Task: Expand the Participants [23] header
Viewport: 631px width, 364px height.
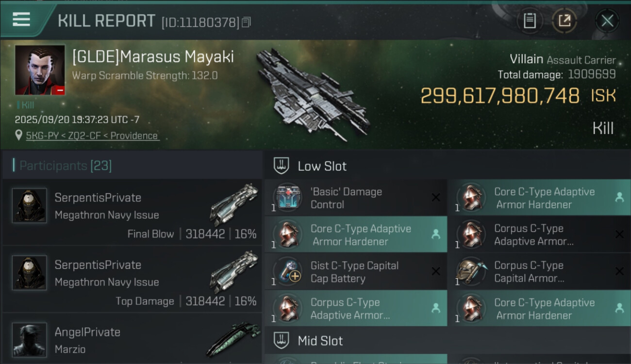Action: pos(132,165)
